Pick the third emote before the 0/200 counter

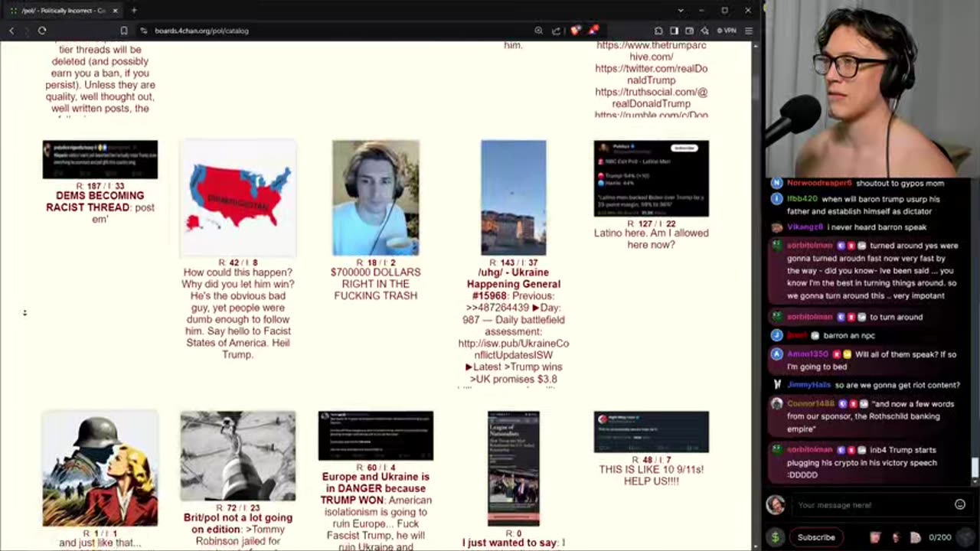(915, 537)
